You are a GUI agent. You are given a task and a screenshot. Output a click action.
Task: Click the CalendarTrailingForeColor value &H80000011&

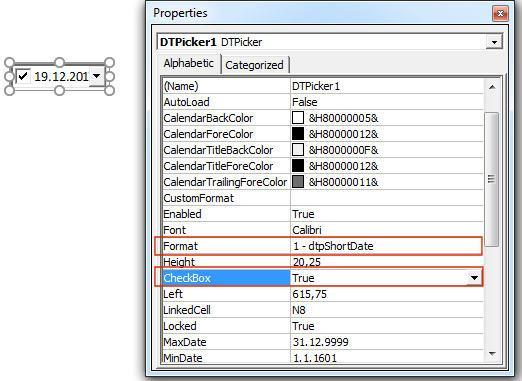click(343, 182)
